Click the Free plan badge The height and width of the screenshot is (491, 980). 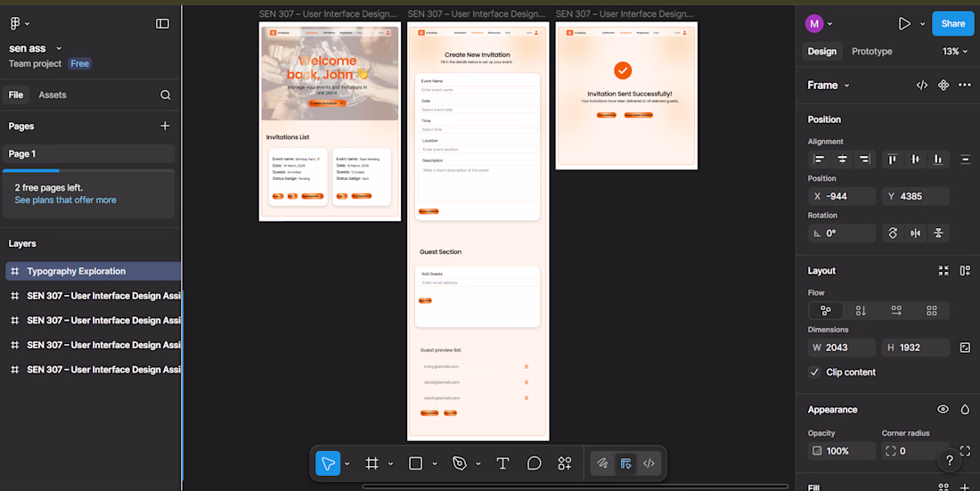click(79, 64)
